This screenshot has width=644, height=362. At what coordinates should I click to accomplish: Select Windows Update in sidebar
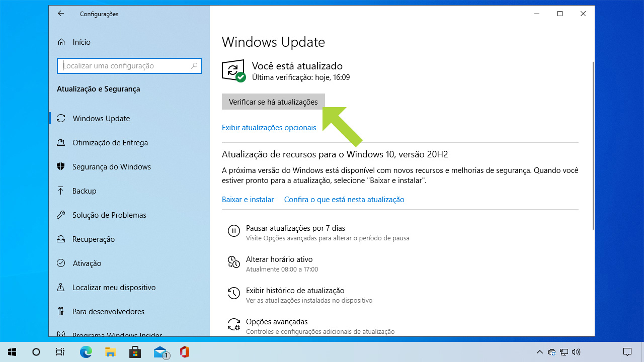tap(129, 119)
